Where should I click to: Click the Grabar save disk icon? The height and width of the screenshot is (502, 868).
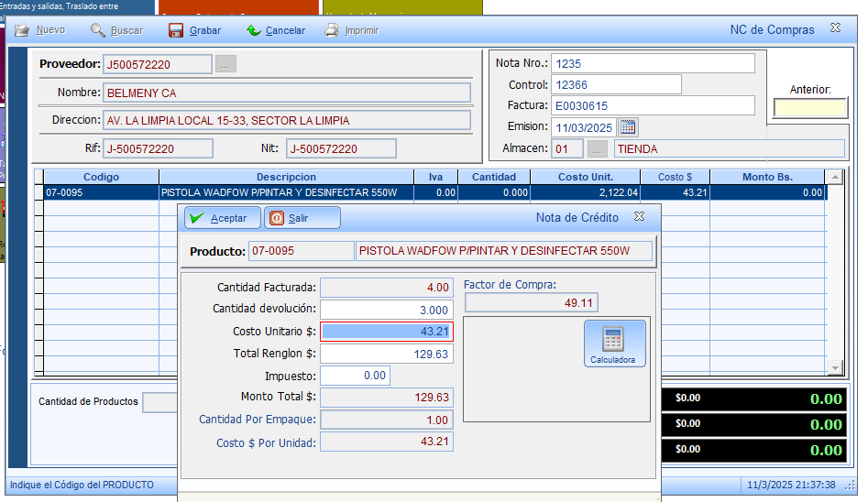[x=176, y=30]
